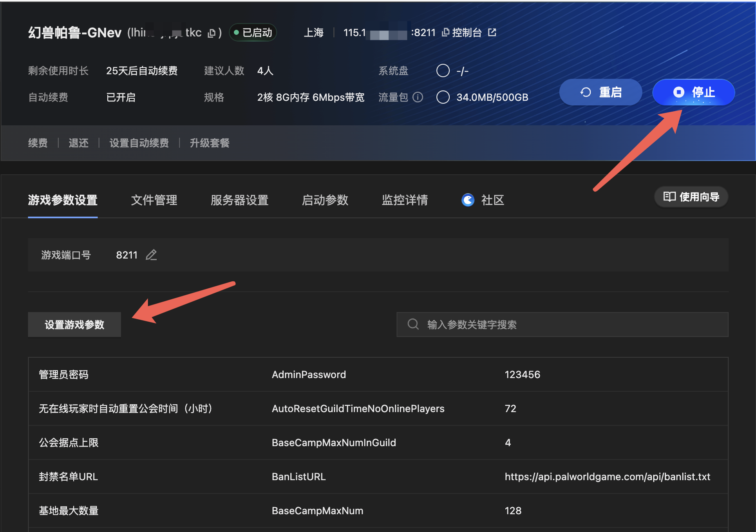Click the value 72 in the table
The image size is (756, 532).
[x=510, y=409]
